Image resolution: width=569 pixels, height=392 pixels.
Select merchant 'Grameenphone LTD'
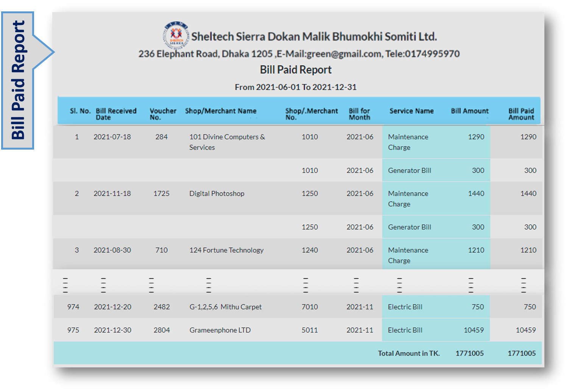click(x=220, y=330)
